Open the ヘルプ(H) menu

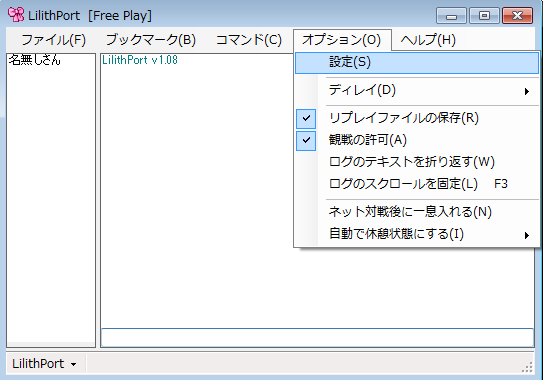(428, 40)
